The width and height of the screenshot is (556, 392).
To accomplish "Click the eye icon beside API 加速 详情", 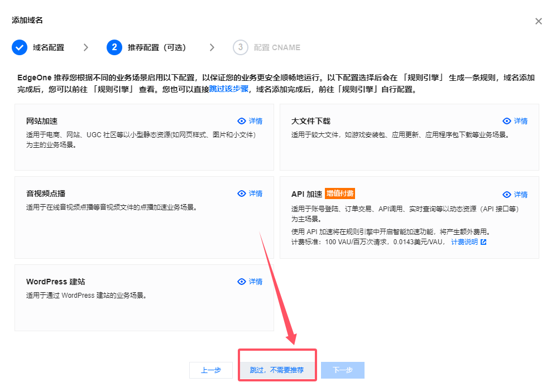I will click(x=507, y=195).
